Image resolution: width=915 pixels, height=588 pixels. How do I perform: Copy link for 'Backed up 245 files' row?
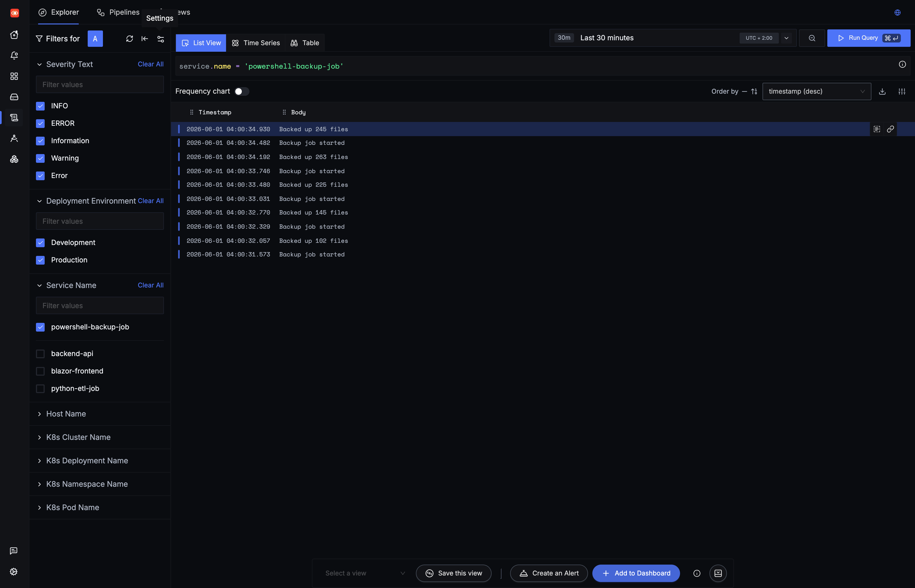[x=890, y=129]
